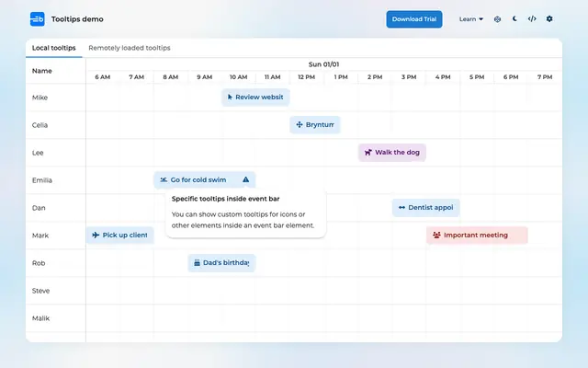Click the people icon in Important meeting event
This screenshot has height=368, width=588.
coord(436,236)
